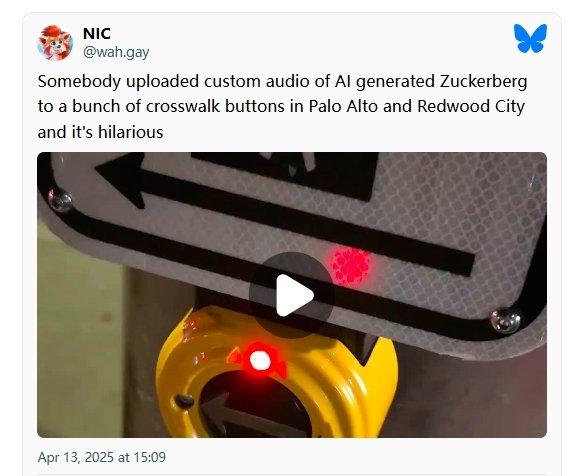Open the NIC display name profile link
Screen dimensions: 577x476
97,33
